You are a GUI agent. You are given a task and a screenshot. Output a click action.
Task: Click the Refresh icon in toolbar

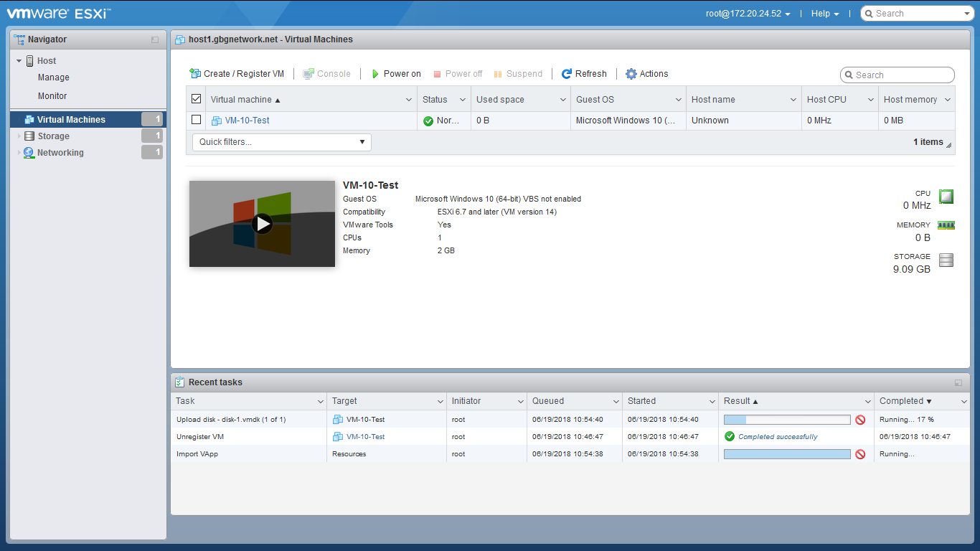[567, 74]
